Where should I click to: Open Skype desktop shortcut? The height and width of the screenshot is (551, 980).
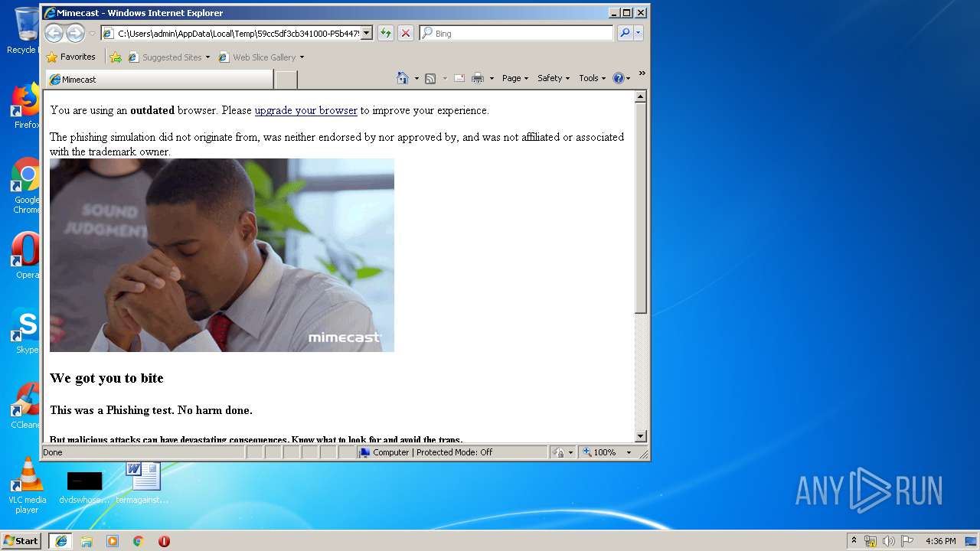26,331
